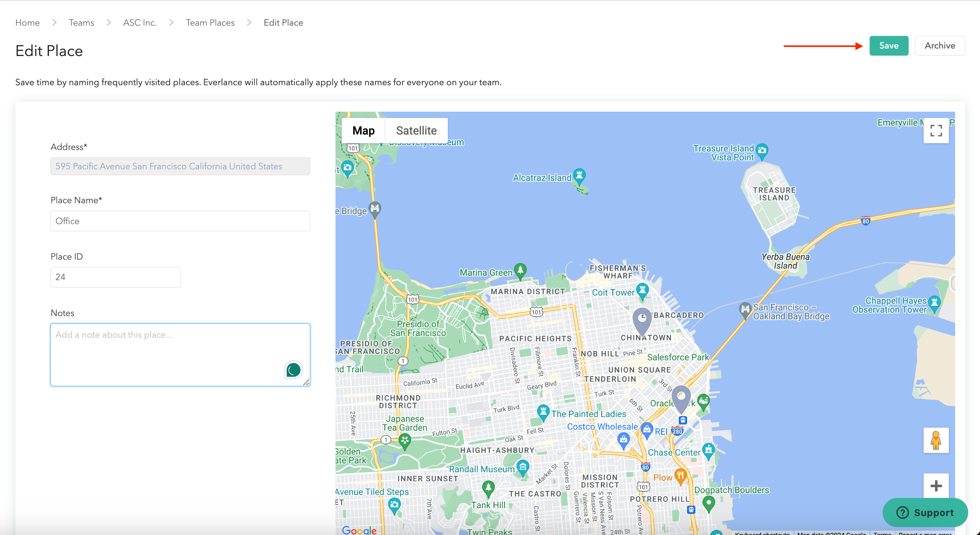980x535 pixels.
Task: Toggle fullscreen map view icon
Action: tap(936, 131)
